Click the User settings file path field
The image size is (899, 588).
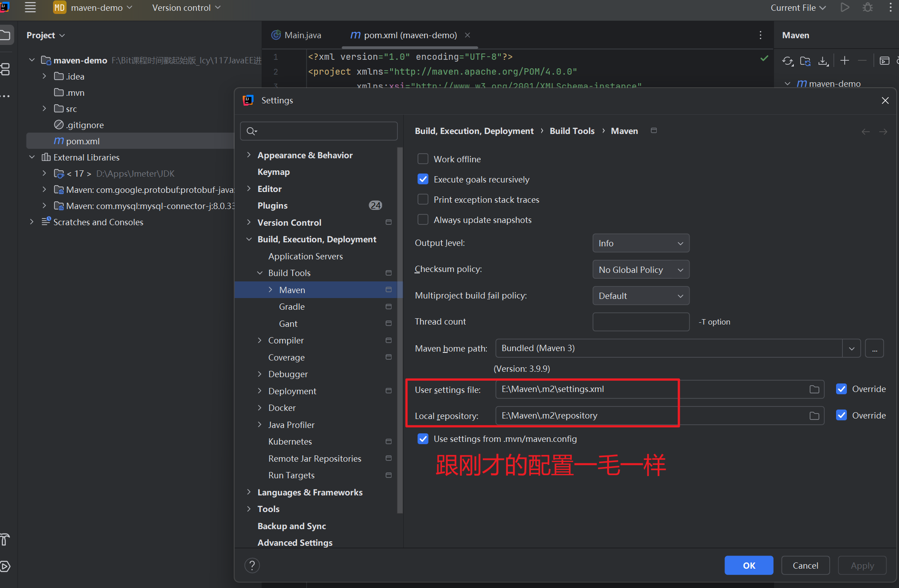[x=660, y=389]
